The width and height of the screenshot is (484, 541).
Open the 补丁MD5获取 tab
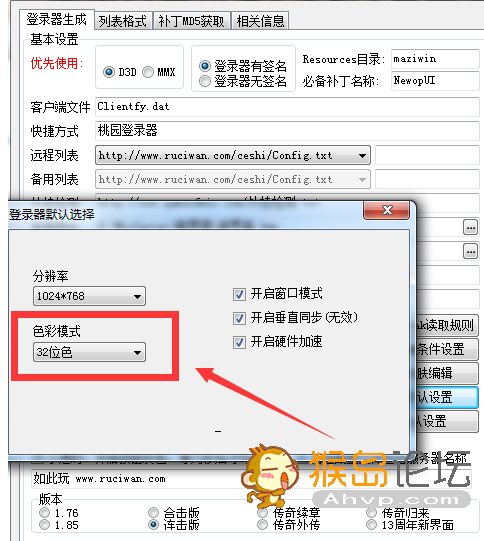pyautogui.click(x=191, y=21)
